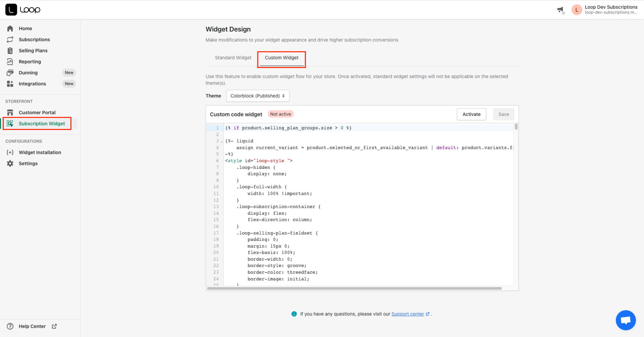Click the Save button
The image size is (644, 337).
[x=504, y=114]
